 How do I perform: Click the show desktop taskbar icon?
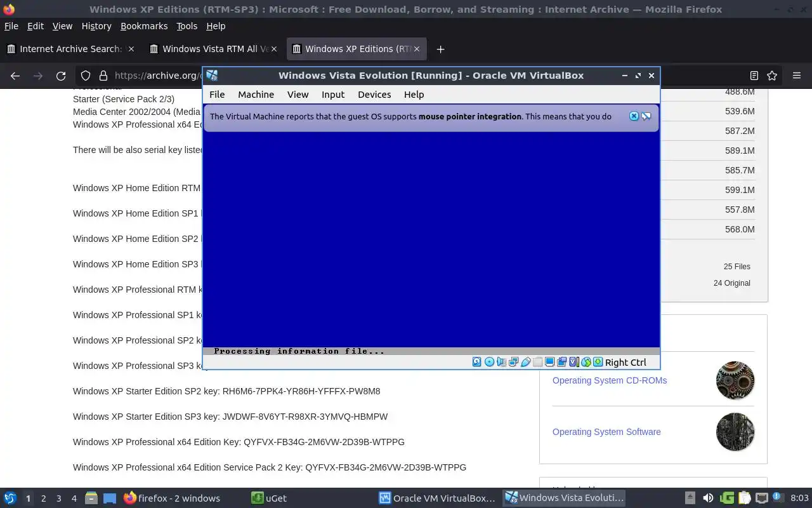(109, 498)
